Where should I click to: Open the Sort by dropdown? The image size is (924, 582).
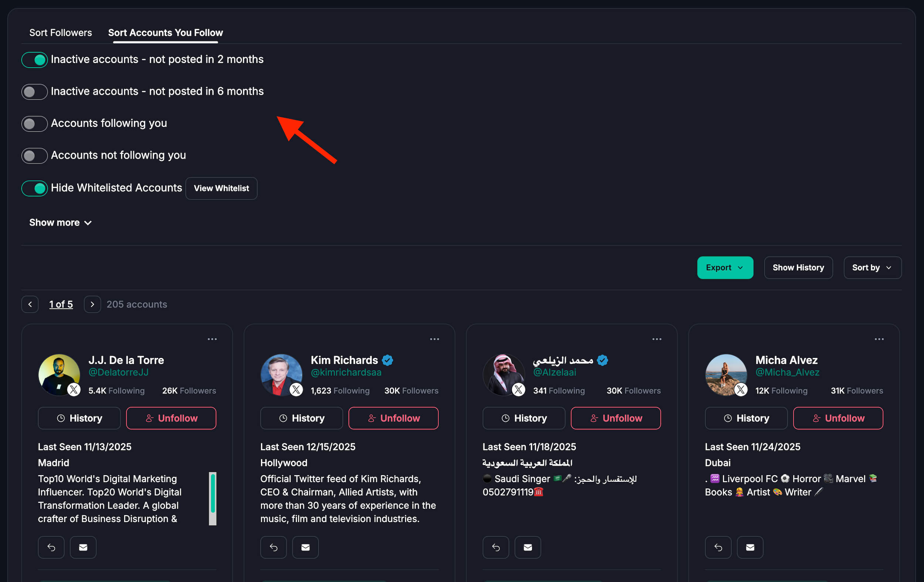[x=872, y=268]
